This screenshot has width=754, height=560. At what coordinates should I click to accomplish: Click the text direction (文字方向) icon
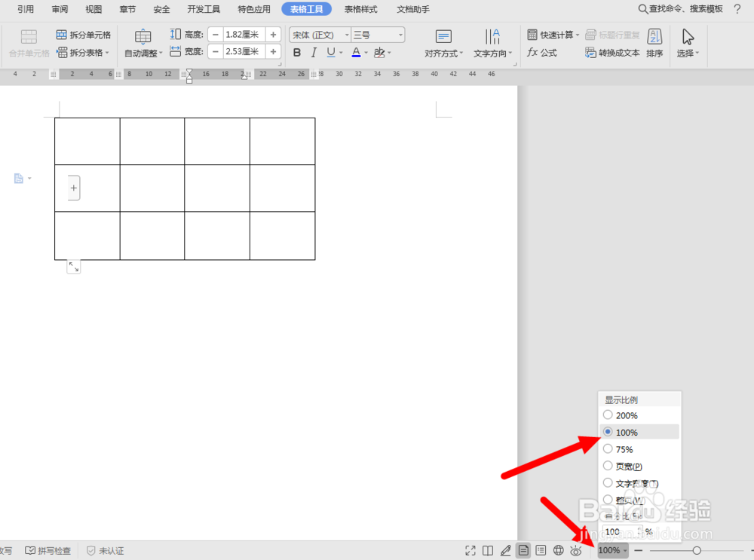492,36
